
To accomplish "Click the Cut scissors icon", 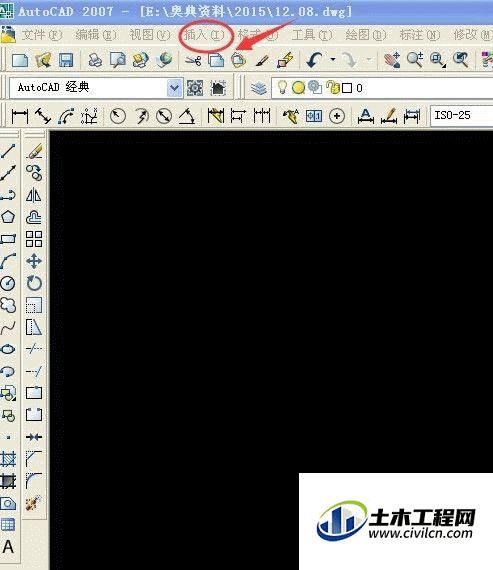I will tap(193, 60).
